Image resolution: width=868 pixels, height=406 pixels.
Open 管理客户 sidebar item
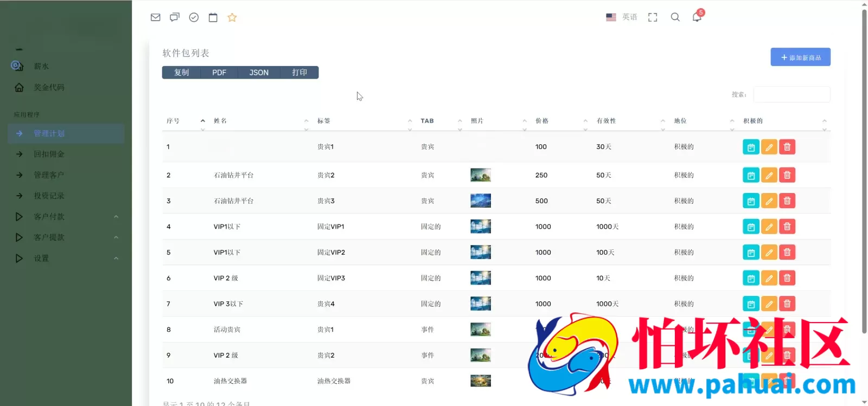tap(49, 175)
